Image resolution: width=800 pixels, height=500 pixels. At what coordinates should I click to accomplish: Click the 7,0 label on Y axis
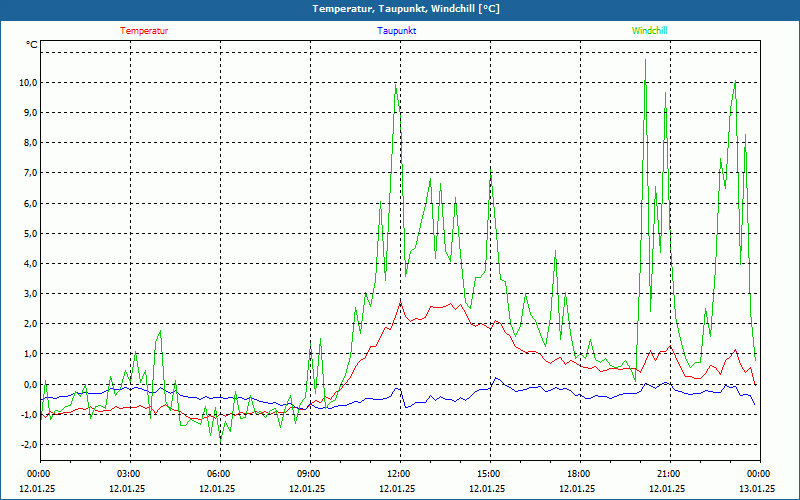click(x=27, y=173)
